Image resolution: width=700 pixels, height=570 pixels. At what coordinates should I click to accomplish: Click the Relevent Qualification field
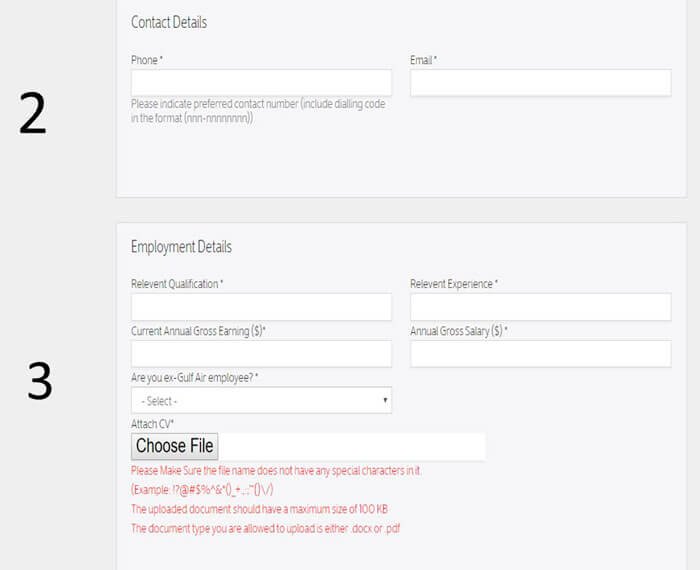pos(261,307)
